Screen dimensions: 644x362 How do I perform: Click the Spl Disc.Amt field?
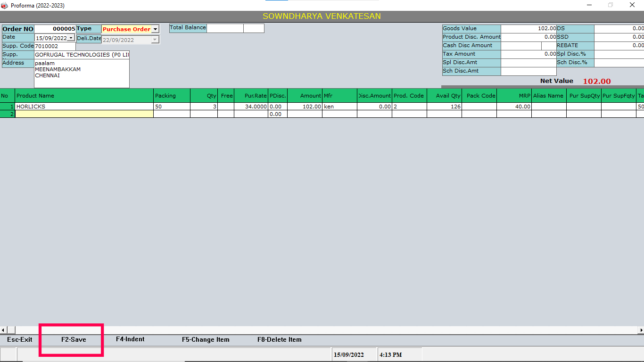528,63
